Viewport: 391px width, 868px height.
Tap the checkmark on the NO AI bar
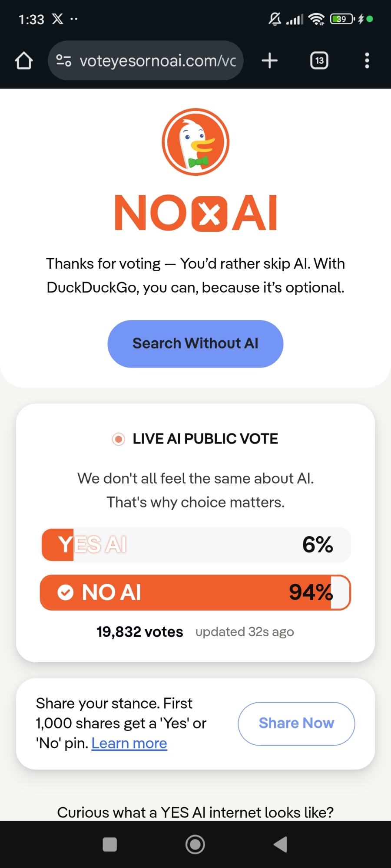66,592
